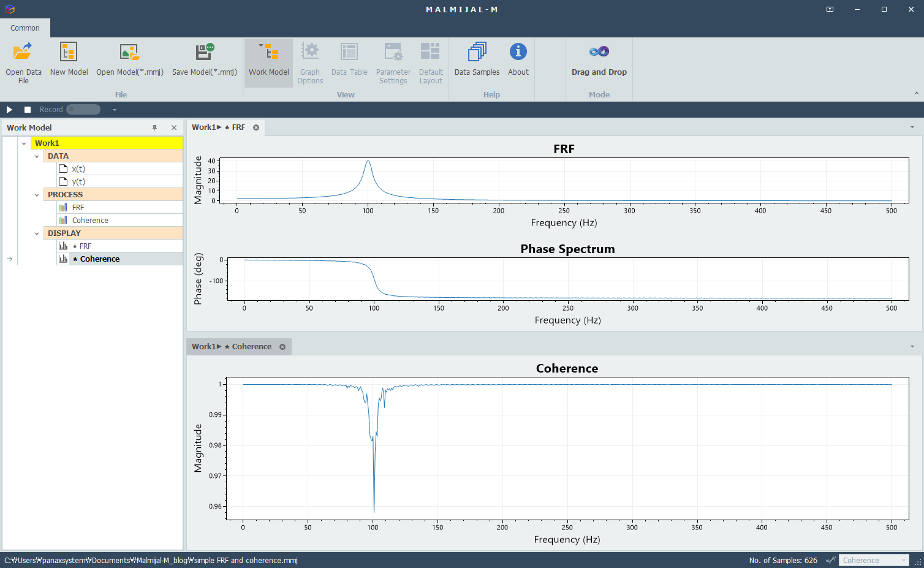
Task: Click the DISPLAY ★ FRF graph icon
Action: (63, 246)
